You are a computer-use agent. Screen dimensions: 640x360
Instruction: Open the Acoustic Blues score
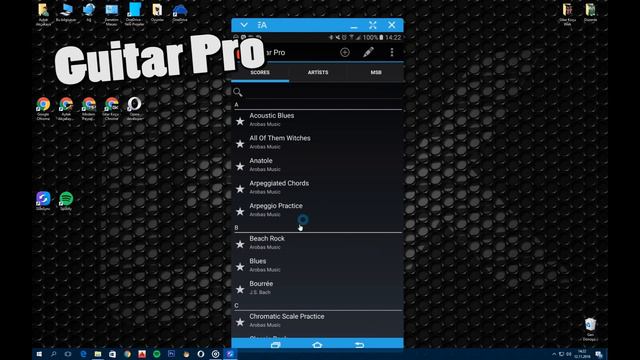(317, 120)
